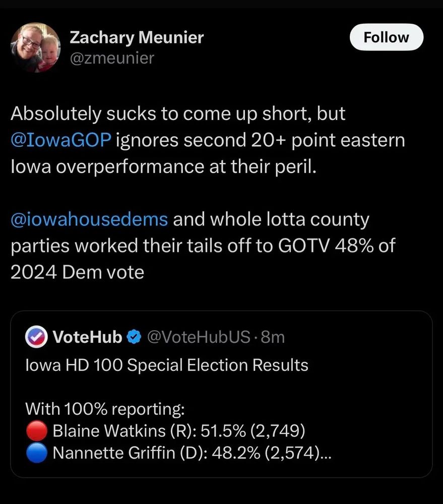443x504 pixels.
Task: Click the red circle emoji beside Blaine Watkins
Action: click(x=36, y=431)
